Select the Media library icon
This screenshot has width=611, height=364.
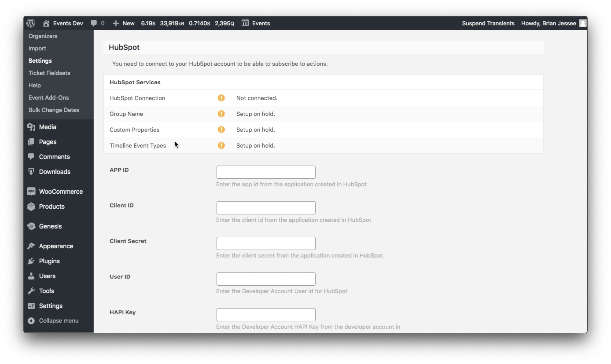click(x=31, y=127)
